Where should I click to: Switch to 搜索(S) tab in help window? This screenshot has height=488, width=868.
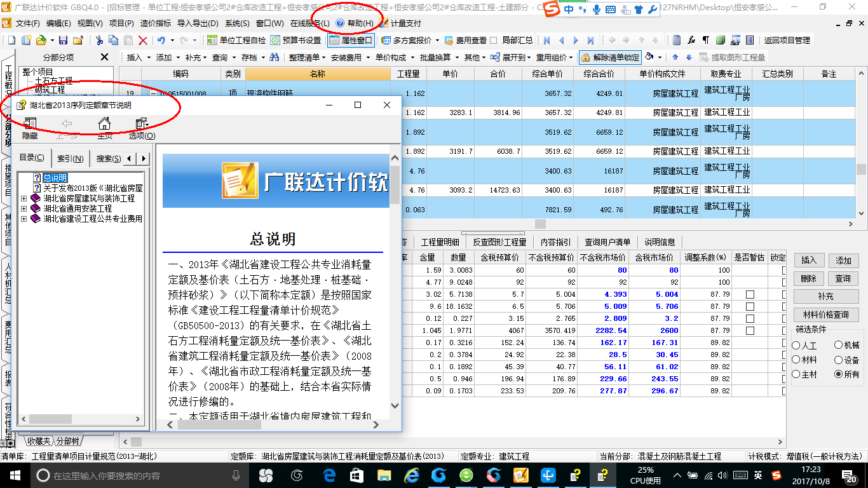pos(107,158)
